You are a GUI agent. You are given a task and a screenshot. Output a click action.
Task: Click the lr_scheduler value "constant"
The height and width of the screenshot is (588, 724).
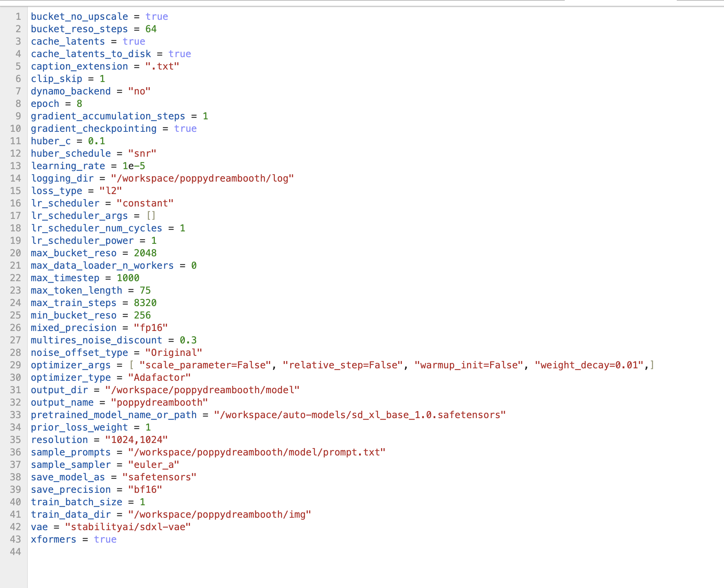pyautogui.click(x=145, y=203)
